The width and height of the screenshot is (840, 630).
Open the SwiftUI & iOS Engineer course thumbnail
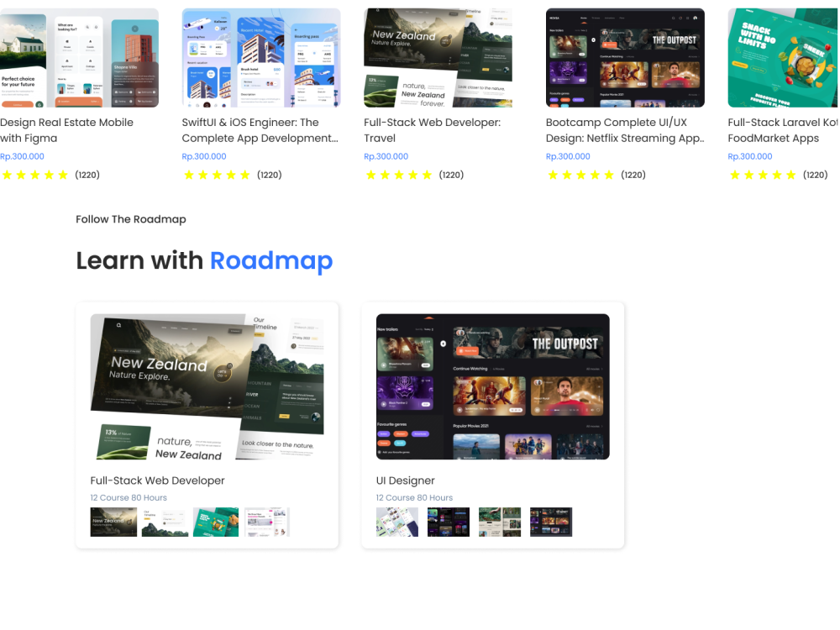(261, 58)
